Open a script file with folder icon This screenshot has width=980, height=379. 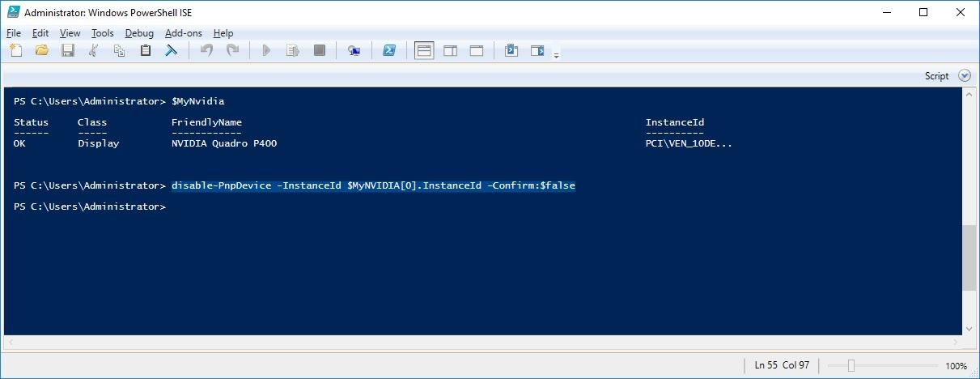(42, 50)
